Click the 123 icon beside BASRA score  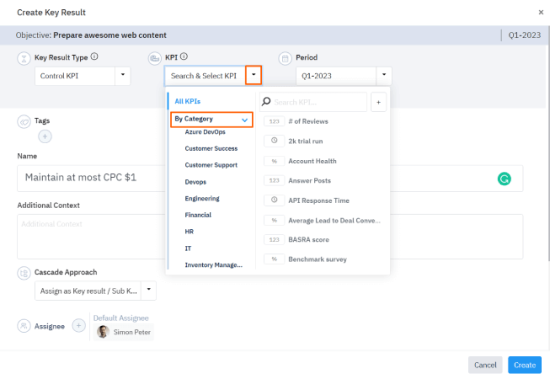274,240
